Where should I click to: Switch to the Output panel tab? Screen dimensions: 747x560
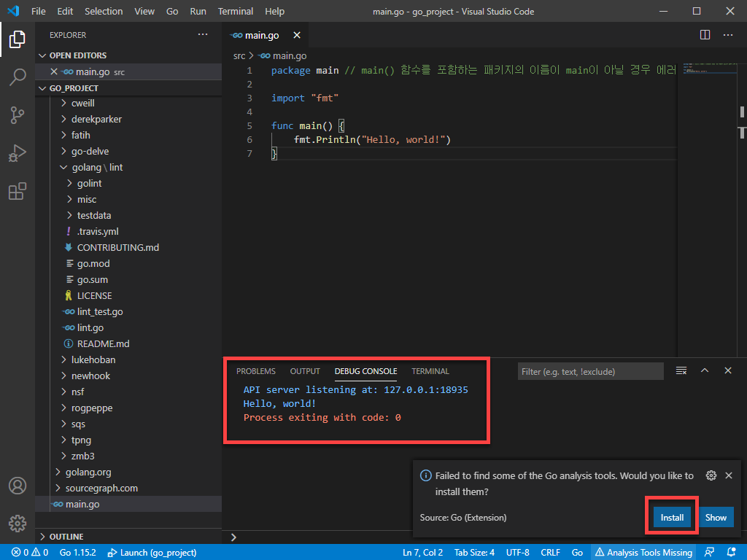point(305,371)
